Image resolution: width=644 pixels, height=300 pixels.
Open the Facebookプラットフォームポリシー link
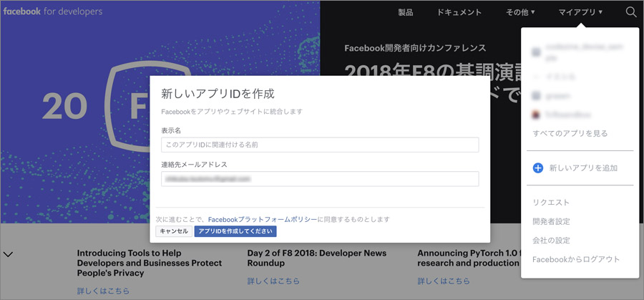[263, 220]
